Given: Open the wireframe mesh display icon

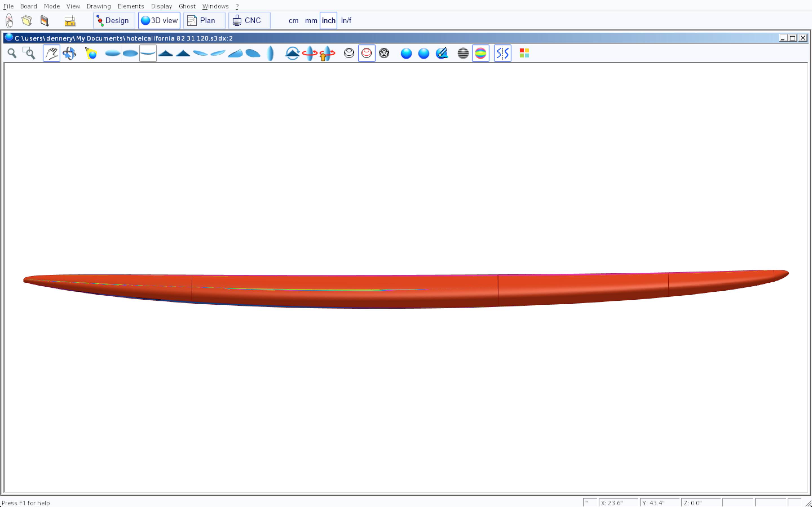Looking at the screenshot, I should 384,53.
